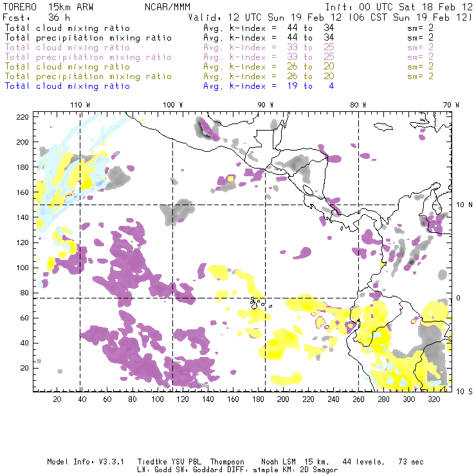The image size is (476, 476).
Task: Select the x-axis tick label "60"
Action: click(x=107, y=399)
